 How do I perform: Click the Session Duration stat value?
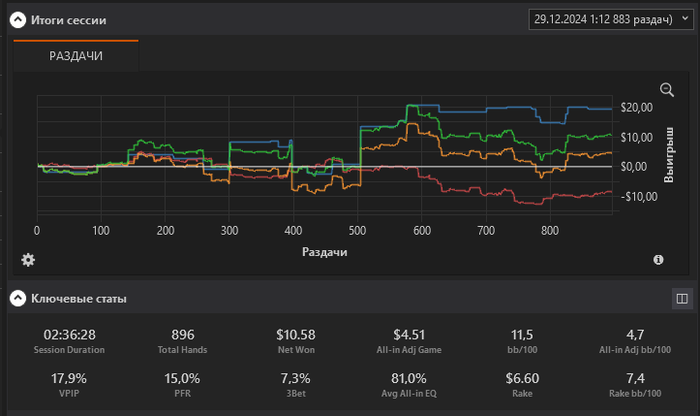[x=69, y=334]
